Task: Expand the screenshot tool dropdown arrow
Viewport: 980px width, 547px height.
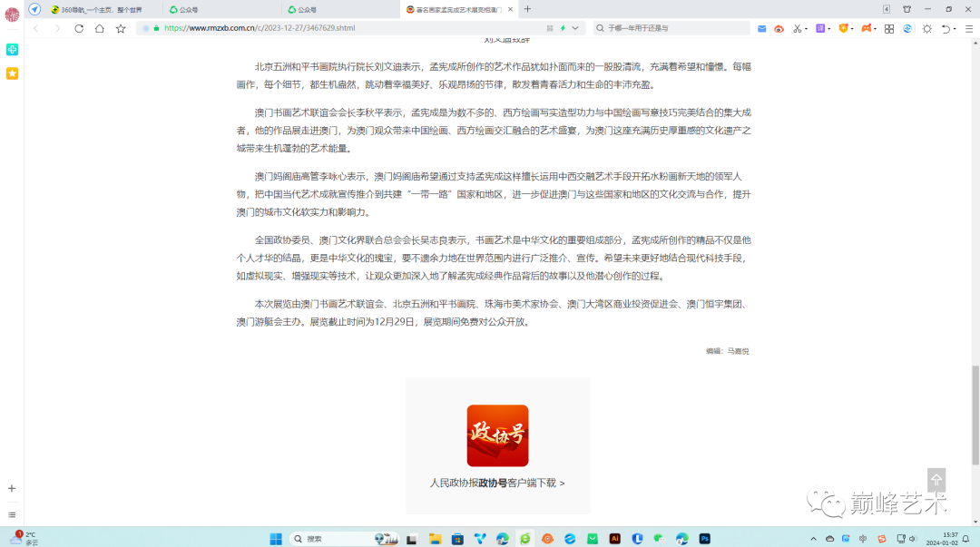Action: [x=805, y=28]
